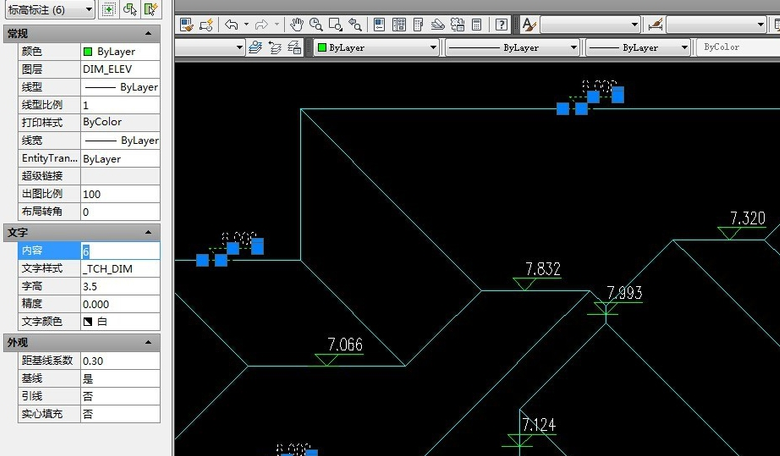Click the 颜色 ByLayer value field

click(x=120, y=51)
